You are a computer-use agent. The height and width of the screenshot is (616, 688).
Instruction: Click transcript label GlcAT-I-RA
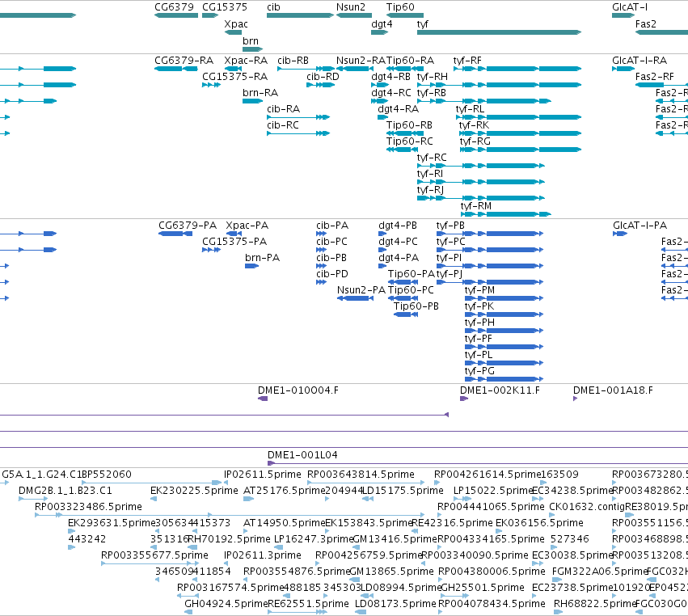tap(639, 61)
